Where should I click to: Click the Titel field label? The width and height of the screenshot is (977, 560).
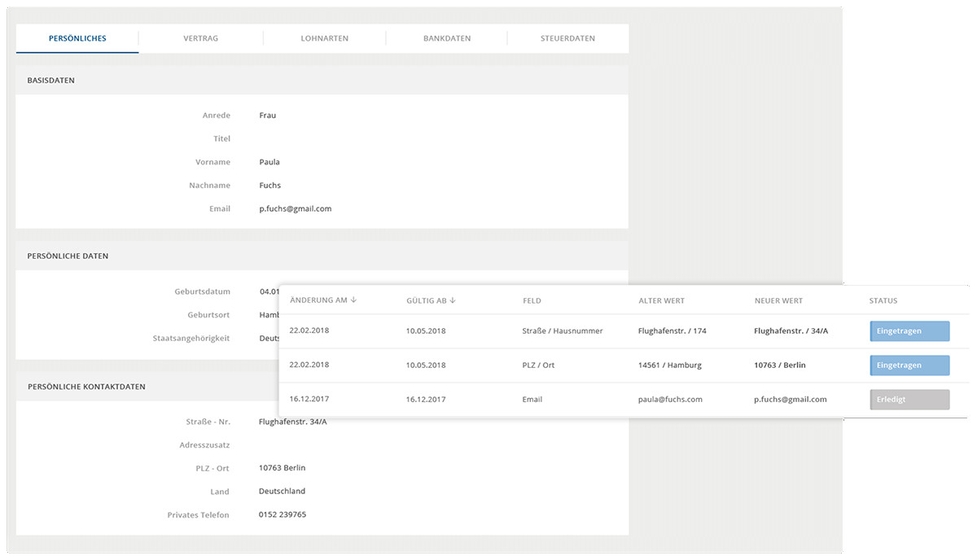click(222, 139)
